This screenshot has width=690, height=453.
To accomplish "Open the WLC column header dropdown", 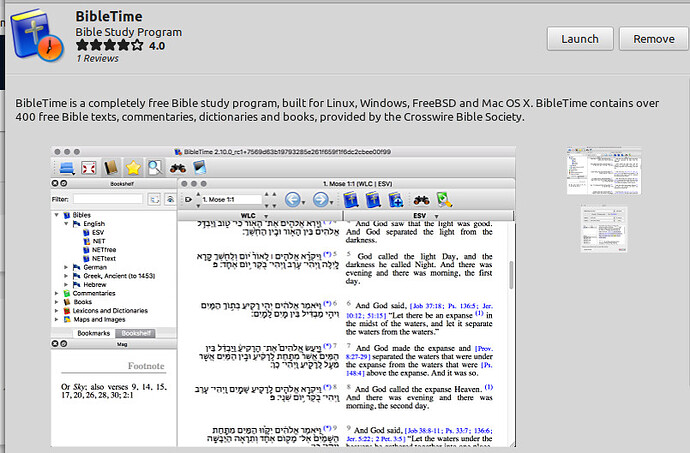I will click(266, 216).
